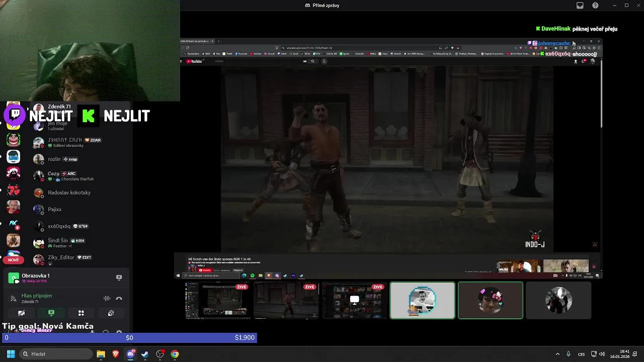Open the Discord help question-mark icon

point(595,6)
